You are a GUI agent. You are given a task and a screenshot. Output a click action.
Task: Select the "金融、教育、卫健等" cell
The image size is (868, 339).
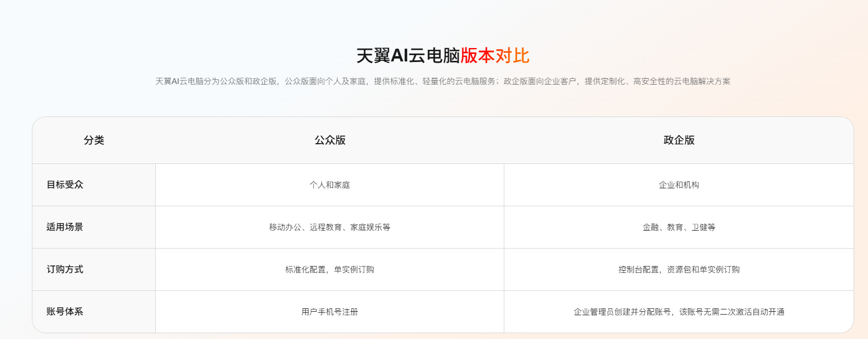click(x=679, y=227)
